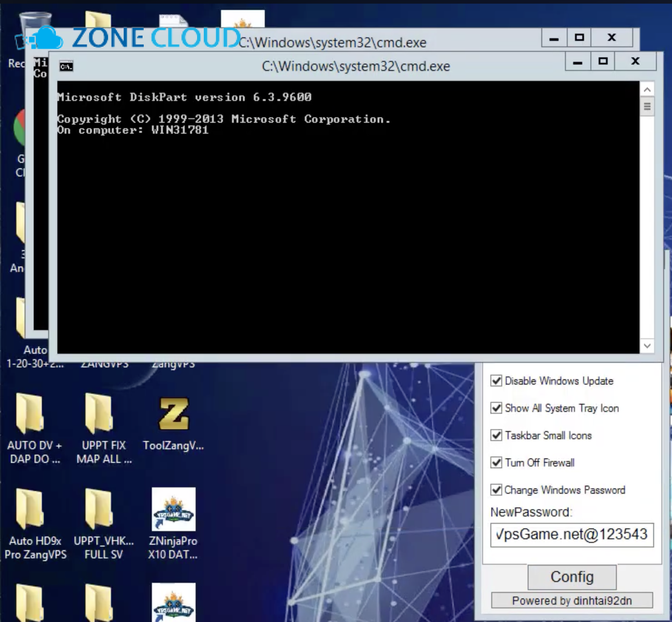Maximize the back cmd.exe window
Image resolution: width=672 pixels, height=622 pixels.
point(579,38)
